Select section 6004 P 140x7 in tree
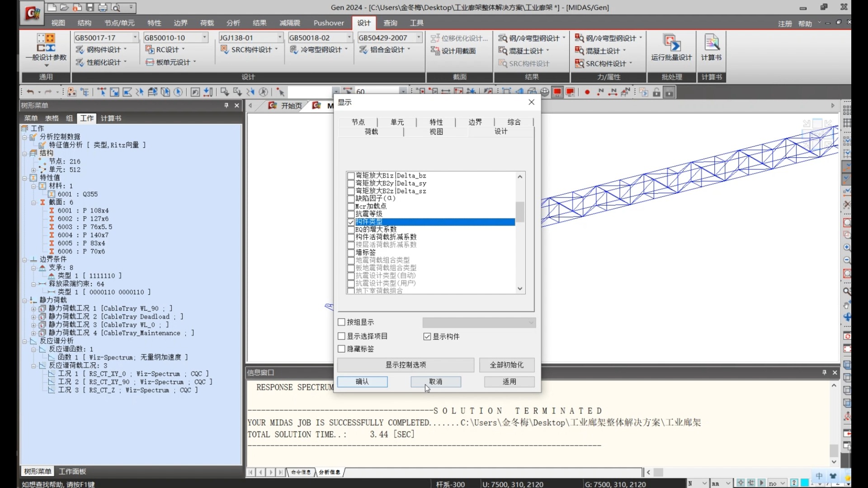Image resolution: width=868 pixels, height=488 pixels. tap(83, 235)
